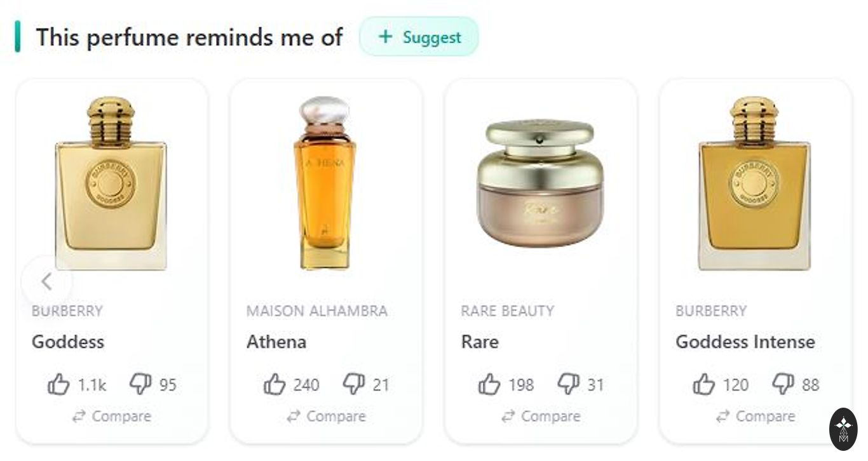Thumbs up the Athena perfume
Image resolution: width=868 pixels, height=461 pixels.
coord(274,384)
